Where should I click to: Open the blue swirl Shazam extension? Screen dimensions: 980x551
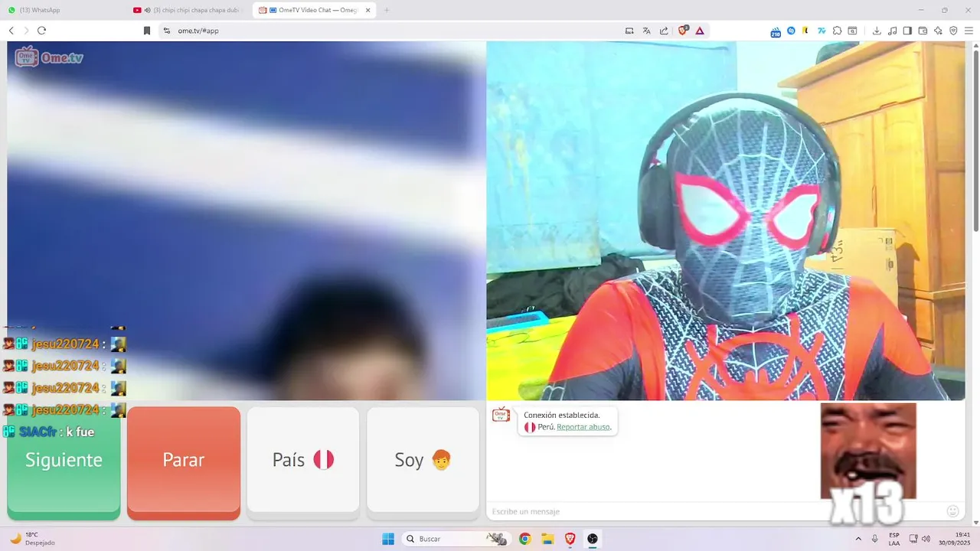click(791, 31)
